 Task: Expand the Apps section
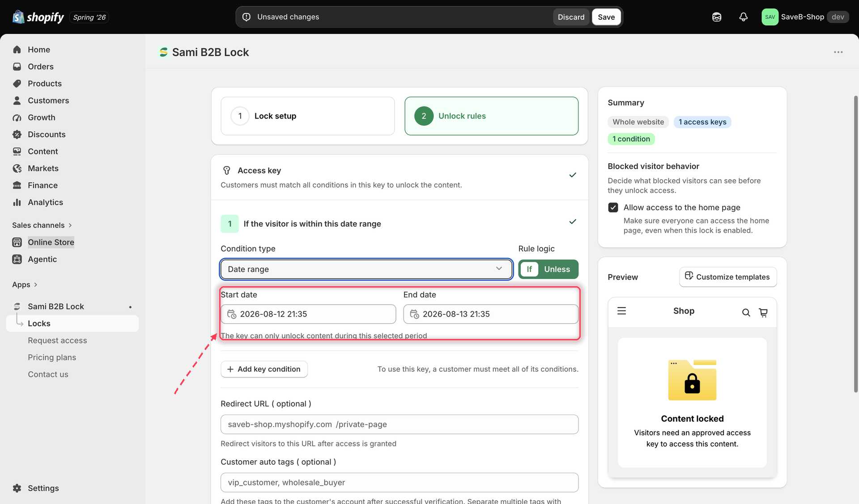[x=25, y=285]
